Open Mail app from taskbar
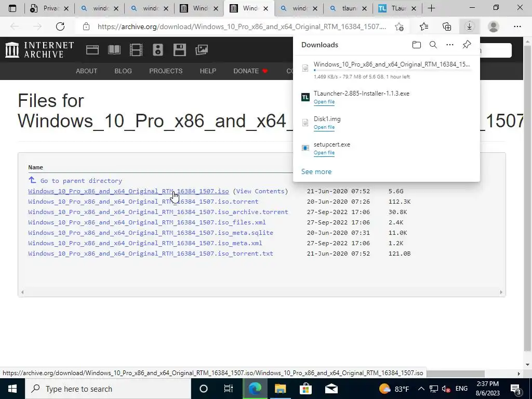Image resolution: width=532 pixels, height=399 pixels. (x=331, y=389)
